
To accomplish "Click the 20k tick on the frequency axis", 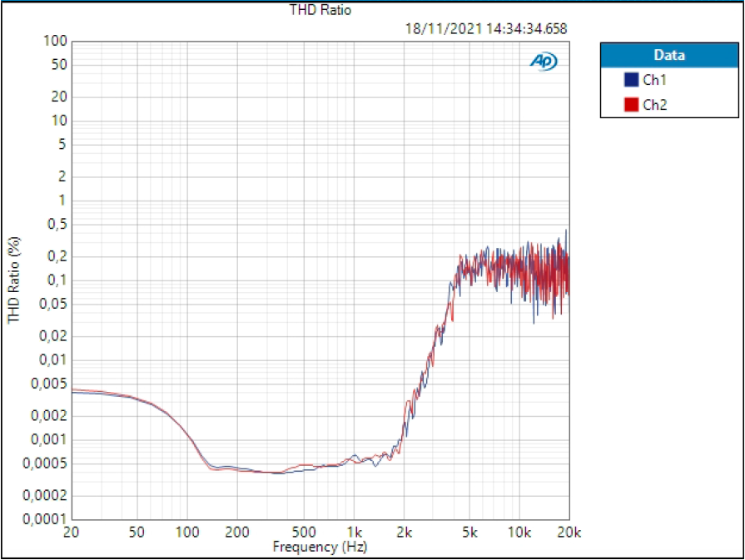I will tap(569, 532).
